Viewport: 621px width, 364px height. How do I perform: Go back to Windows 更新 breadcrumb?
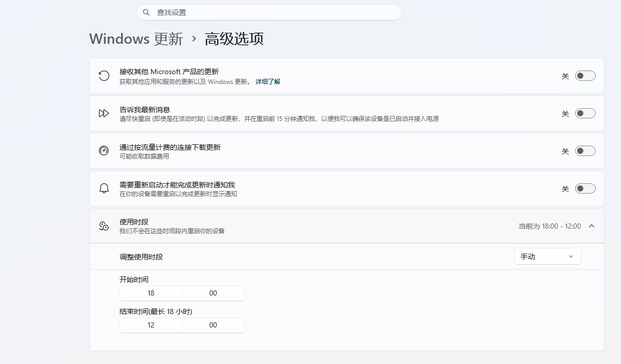point(136,39)
